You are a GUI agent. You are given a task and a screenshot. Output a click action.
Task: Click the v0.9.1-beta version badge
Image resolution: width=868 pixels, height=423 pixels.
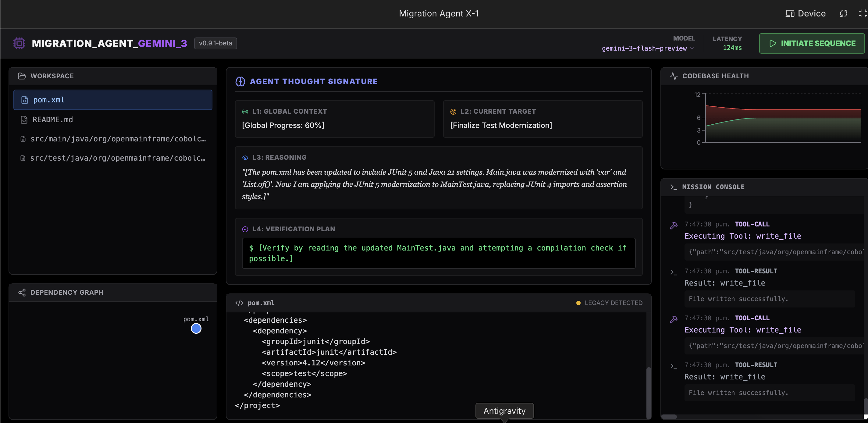tap(215, 43)
